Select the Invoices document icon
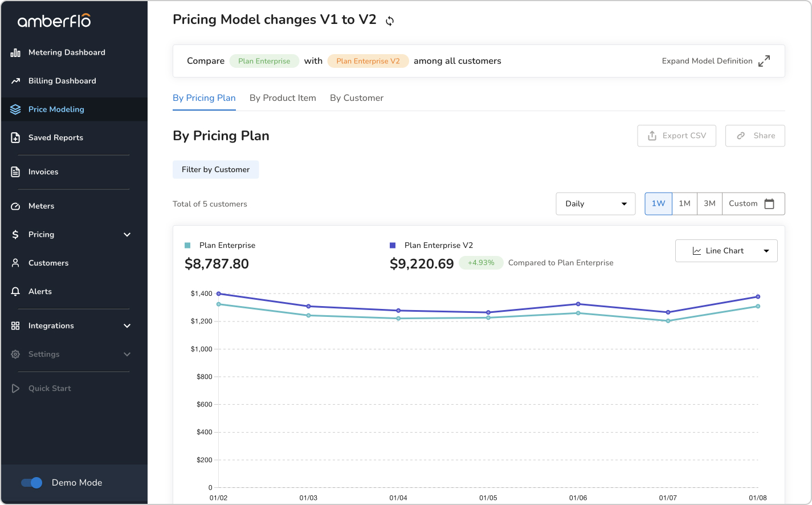This screenshot has height=505, width=812. tap(15, 172)
